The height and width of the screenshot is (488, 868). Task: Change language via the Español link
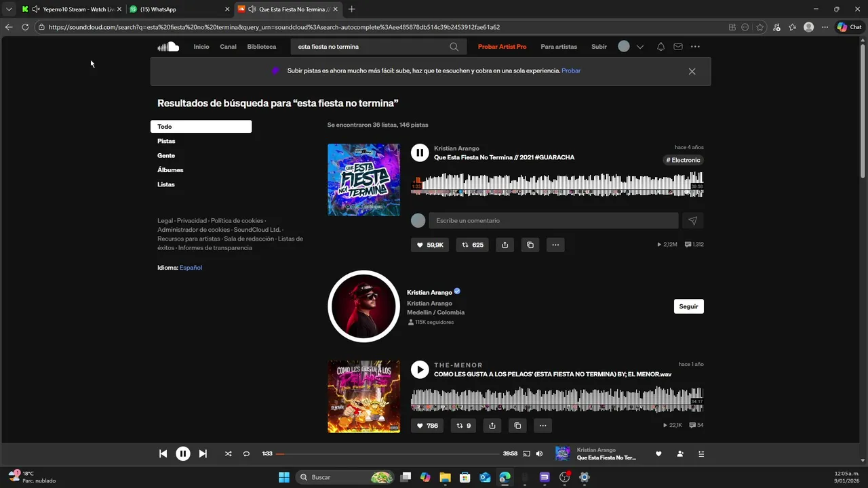pyautogui.click(x=191, y=268)
